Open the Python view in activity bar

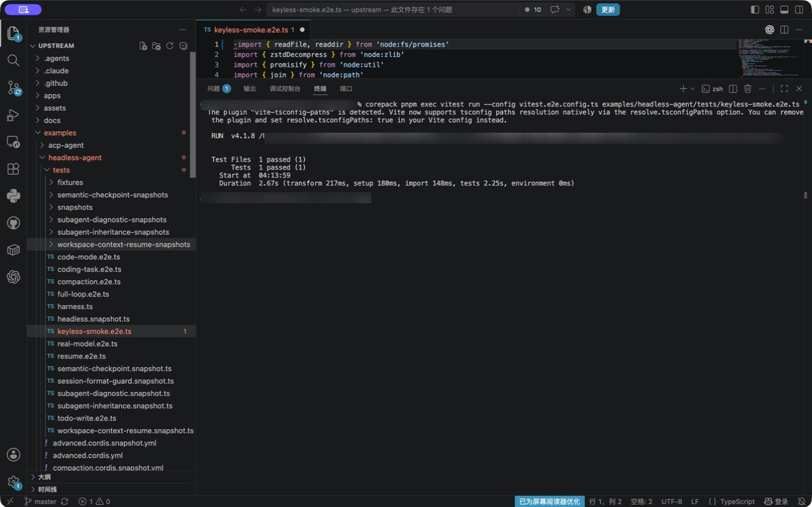click(x=13, y=196)
